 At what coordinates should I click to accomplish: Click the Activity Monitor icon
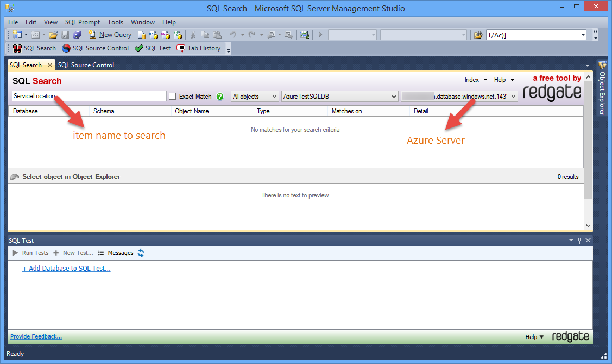coord(305,35)
